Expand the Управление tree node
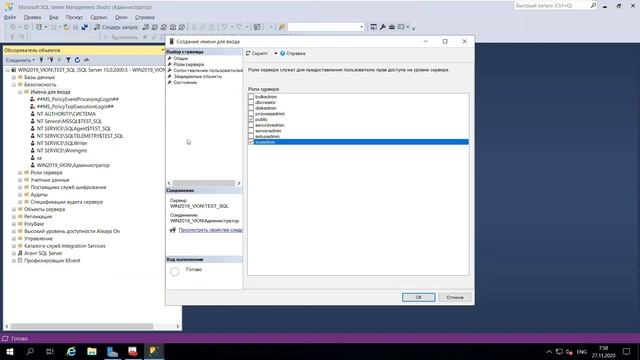 [13, 239]
